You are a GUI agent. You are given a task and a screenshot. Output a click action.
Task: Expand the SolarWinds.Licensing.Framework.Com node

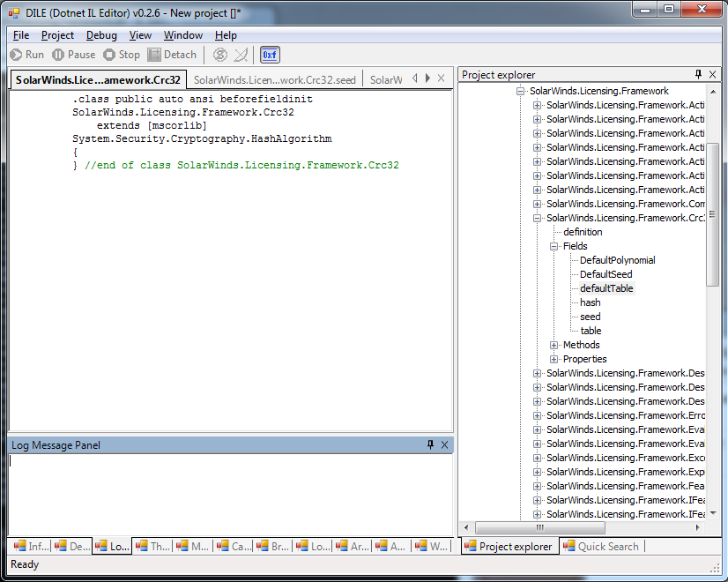point(537,204)
